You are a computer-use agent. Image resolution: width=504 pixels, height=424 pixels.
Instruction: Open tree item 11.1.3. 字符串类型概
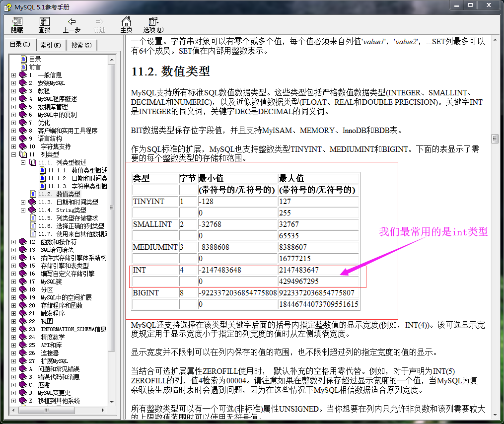coord(77,186)
